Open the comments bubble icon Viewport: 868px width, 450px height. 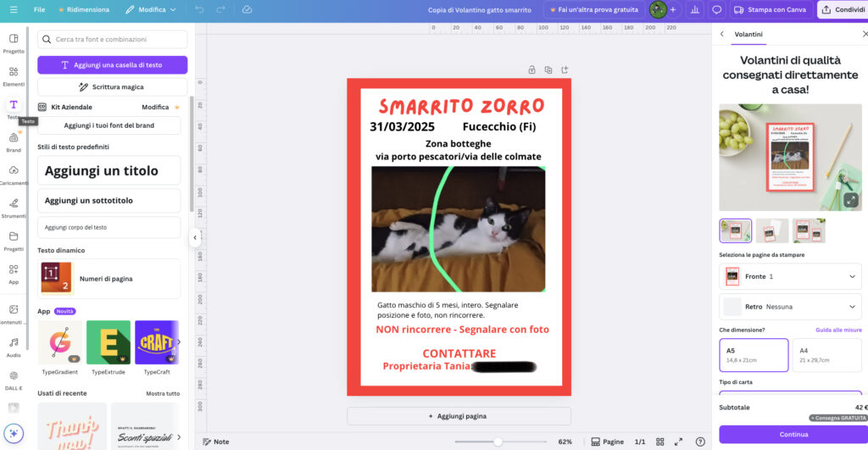click(x=716, y=9)
